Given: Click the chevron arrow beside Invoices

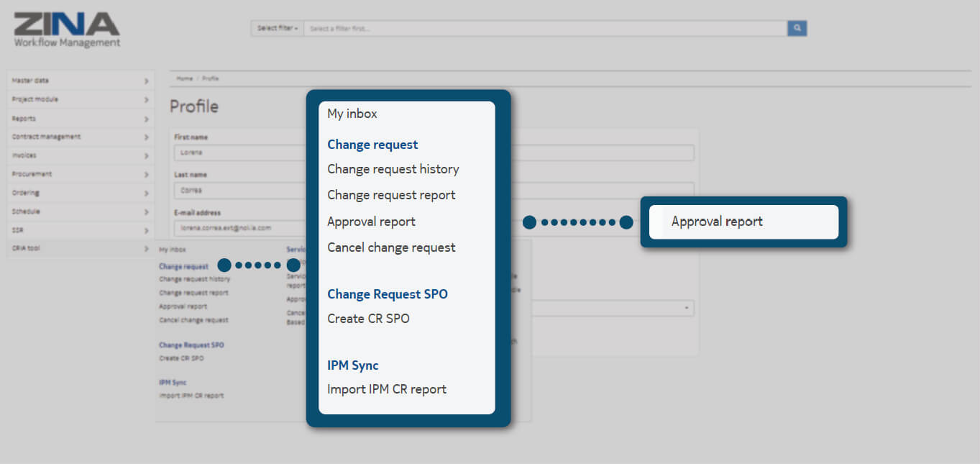Looking at the screenshot, I should (x=146, y=156).
